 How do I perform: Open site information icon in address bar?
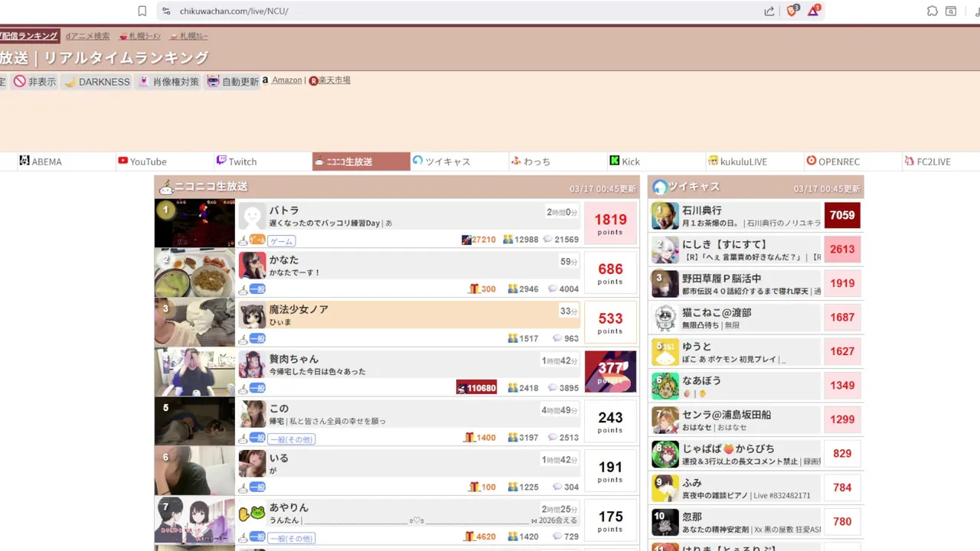[166, 11]
